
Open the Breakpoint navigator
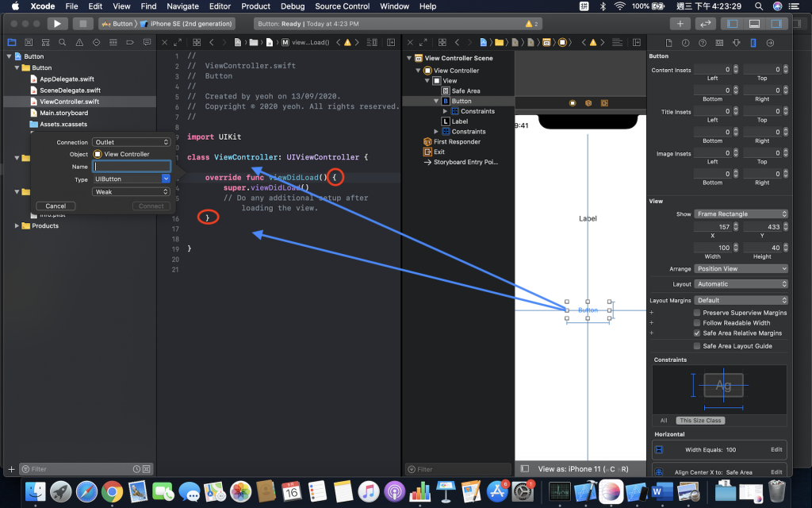tap(130, 43)
